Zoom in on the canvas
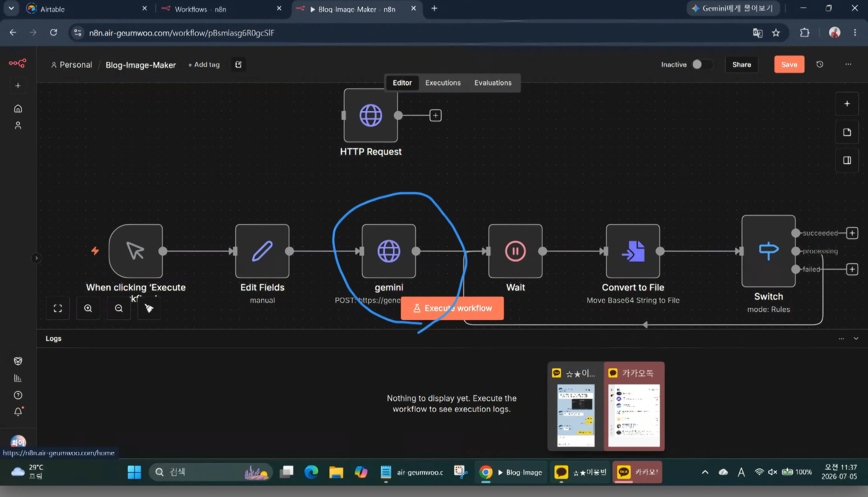The height and width of the screenshot is (497, 868). click(88, 308)
